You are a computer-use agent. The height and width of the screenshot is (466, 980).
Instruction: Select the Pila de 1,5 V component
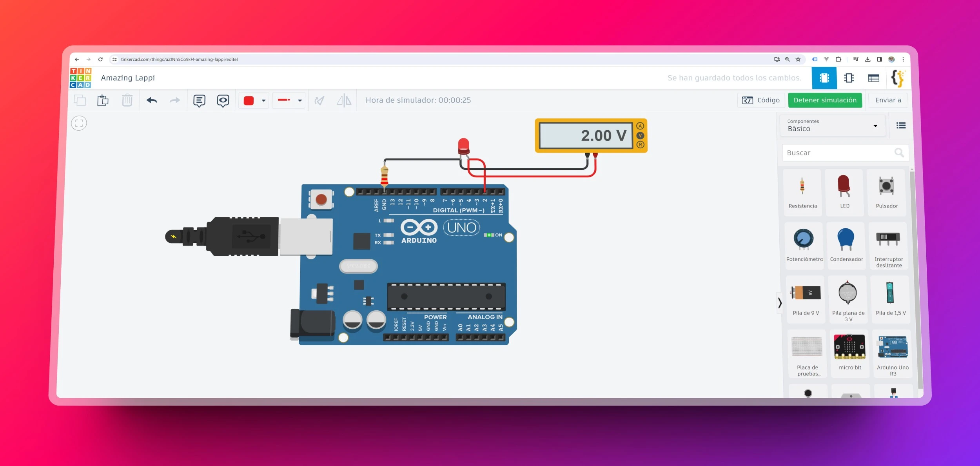(x=891, y=299)
